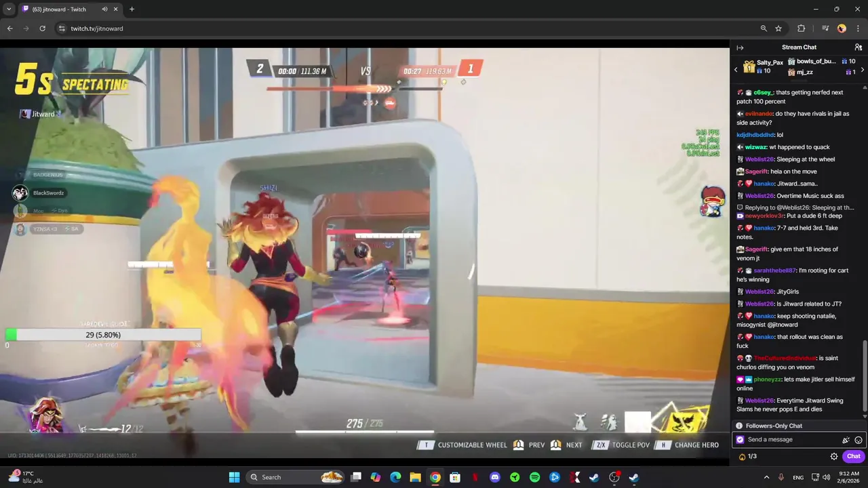View site information icon in address bar
The height and width of the screenshot is (488, 868).
[x=62, y=28]
